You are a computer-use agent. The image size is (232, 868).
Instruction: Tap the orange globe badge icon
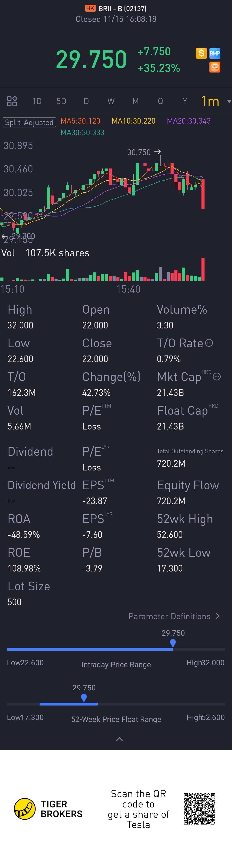pos(215,67)
